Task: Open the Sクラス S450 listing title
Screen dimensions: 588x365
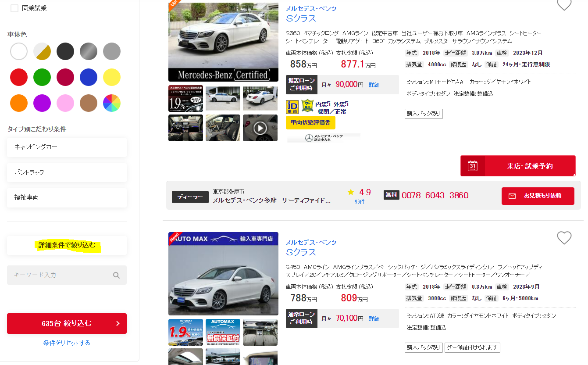Action: pos(301,252)
